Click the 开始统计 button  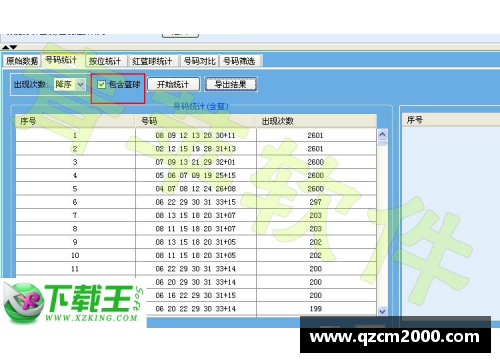click(173, 84)
